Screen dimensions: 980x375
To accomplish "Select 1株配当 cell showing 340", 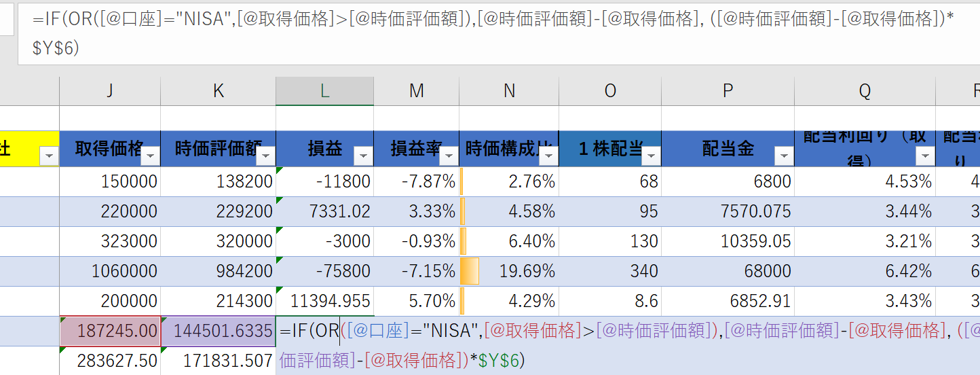I will coord(610,271).
